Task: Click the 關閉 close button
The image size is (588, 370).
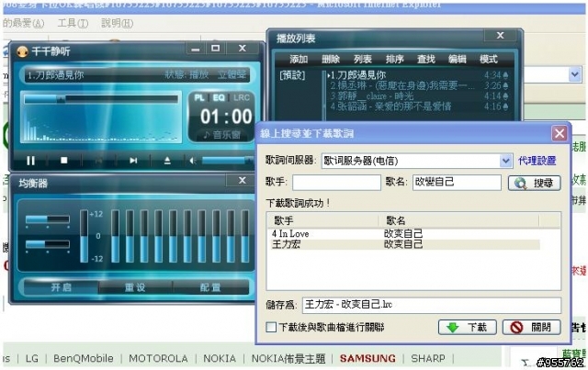Action: coord(532,327)
